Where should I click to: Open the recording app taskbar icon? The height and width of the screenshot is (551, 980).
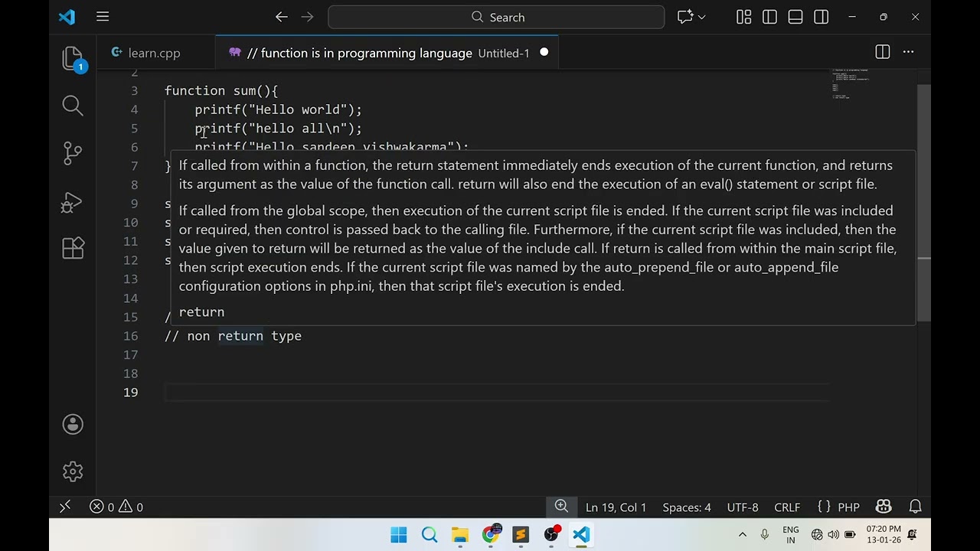[x=551, y=535]
